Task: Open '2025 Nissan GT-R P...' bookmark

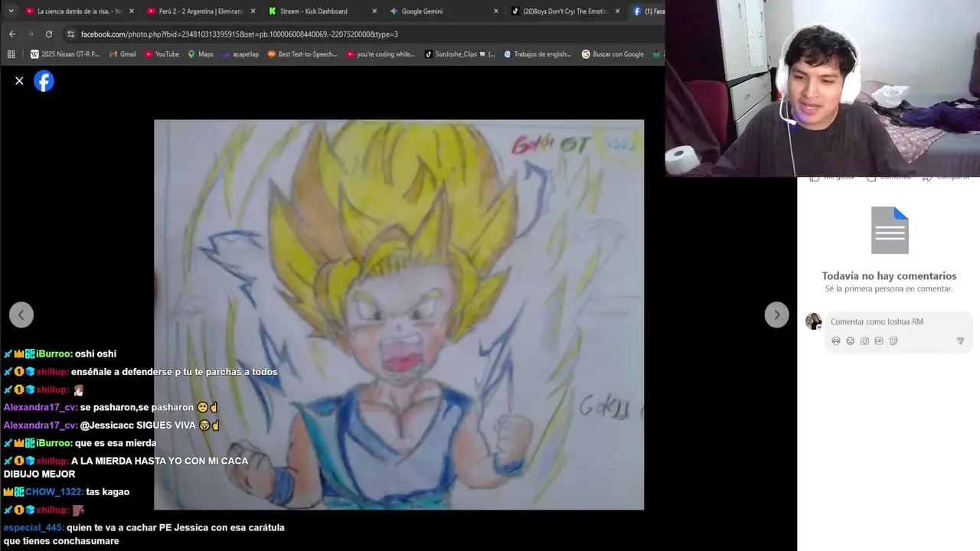Action: click(x=65, y=54)
